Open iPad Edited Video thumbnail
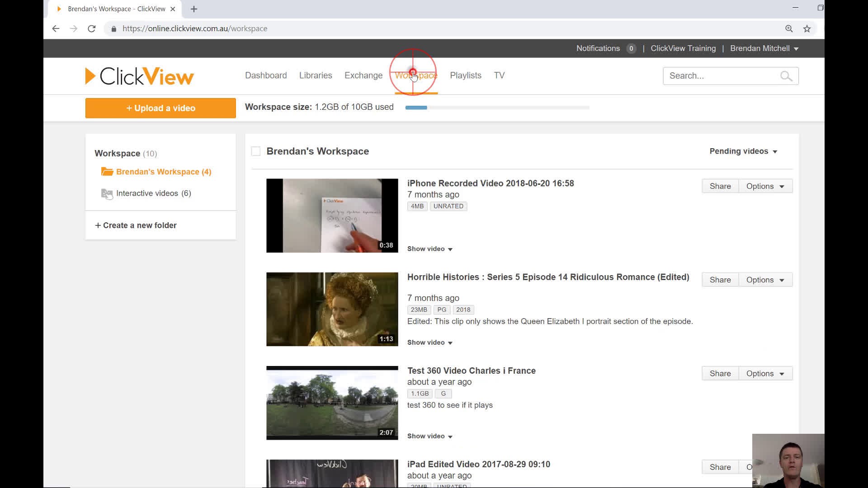This screenshot has height=488, width=868. pyautogui.click(x=332, y=474)
